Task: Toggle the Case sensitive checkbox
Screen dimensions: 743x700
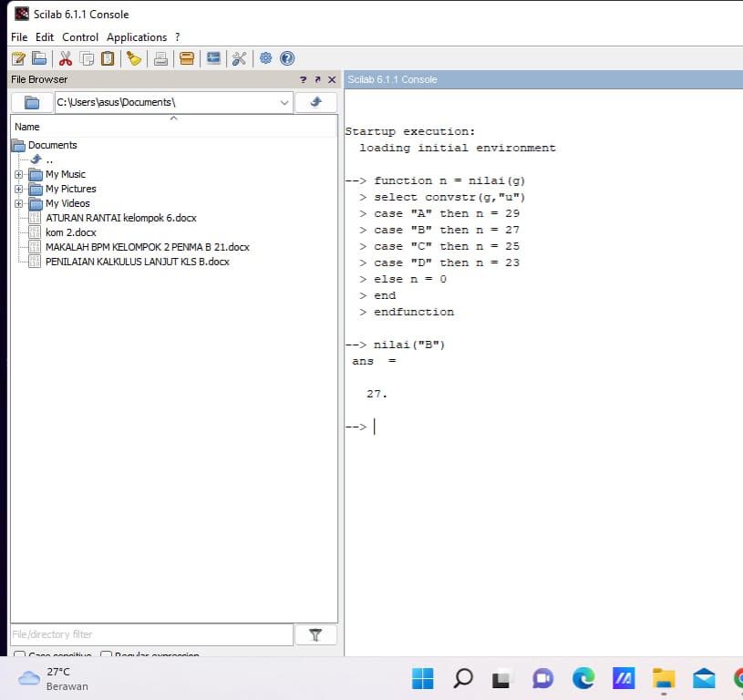Action: point(20,654)
